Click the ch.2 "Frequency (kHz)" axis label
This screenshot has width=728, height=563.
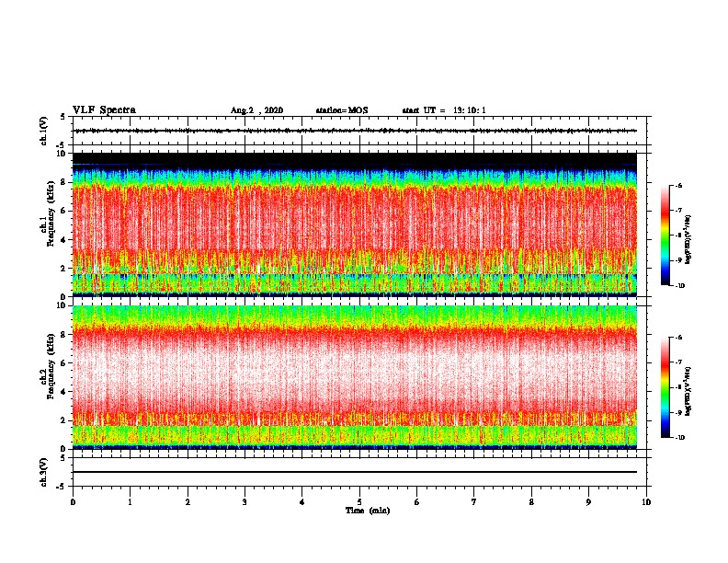tap(51, 366)
